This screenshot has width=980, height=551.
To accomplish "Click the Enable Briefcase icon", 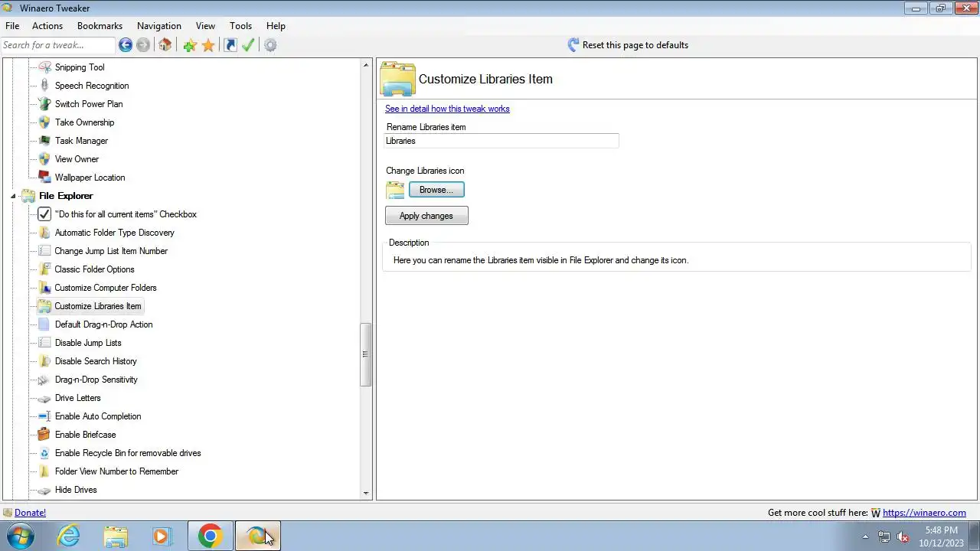I will pyautogui.click(x=44, y=435).
